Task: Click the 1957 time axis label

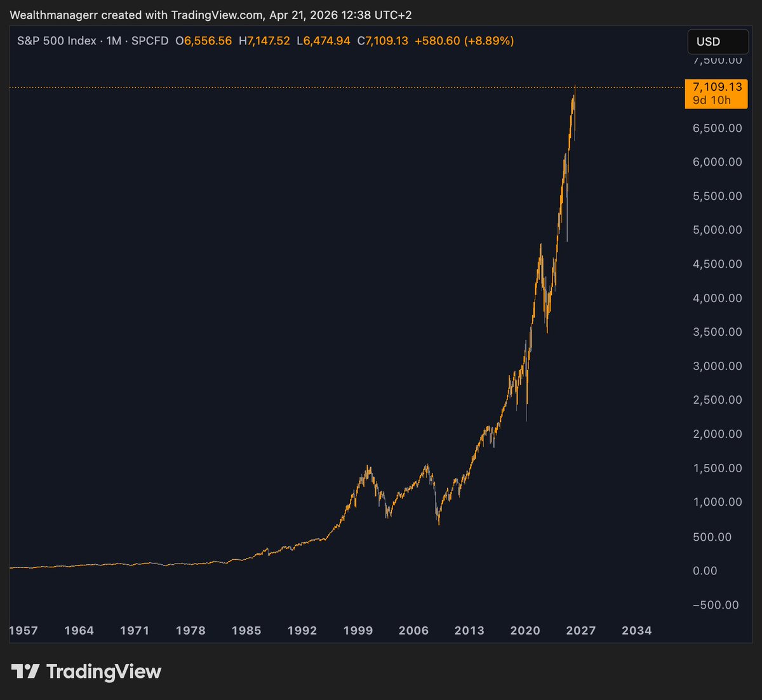Action: 23,630
